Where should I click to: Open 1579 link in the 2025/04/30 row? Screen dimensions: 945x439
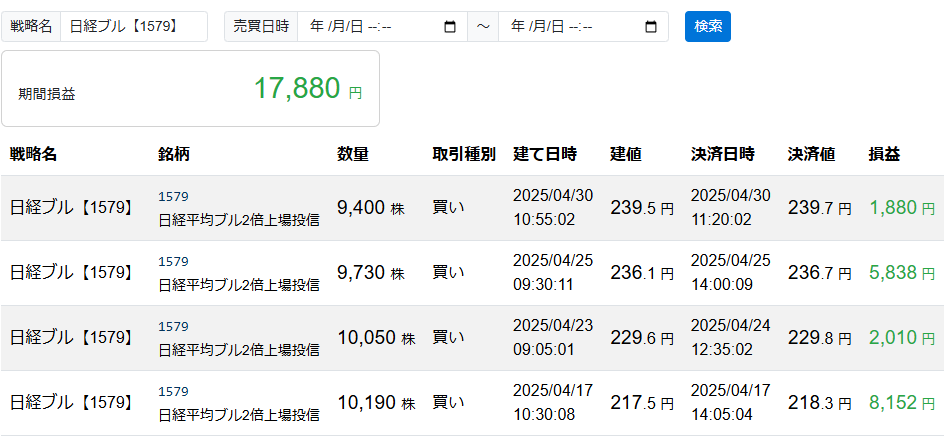[x=174, y=197]
